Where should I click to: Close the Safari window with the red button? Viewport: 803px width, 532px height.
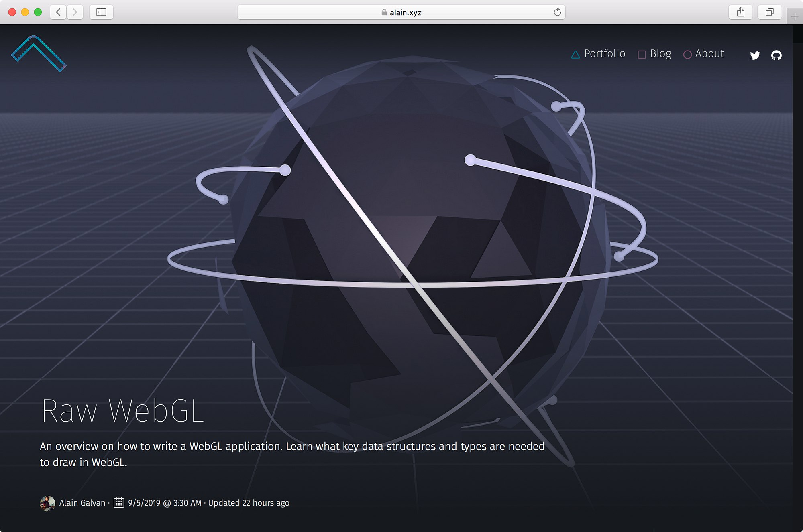(12, 12)
